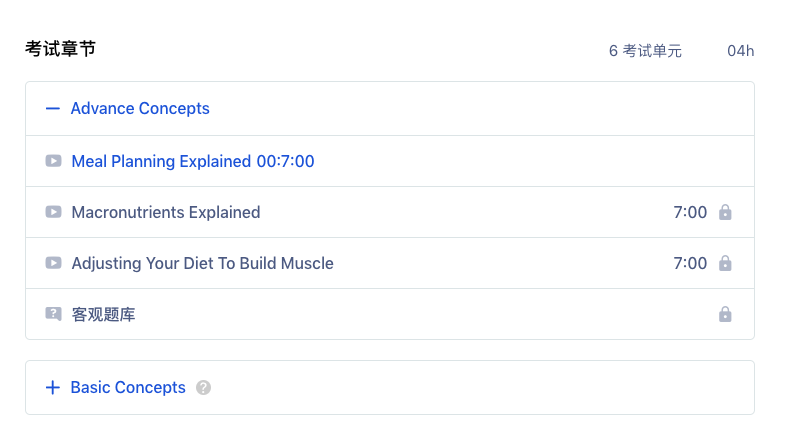This screenshot has width=787, height=445.
Task: Click the 考试章节 heading
Action: pyautogui.click(x=60, y=49)
